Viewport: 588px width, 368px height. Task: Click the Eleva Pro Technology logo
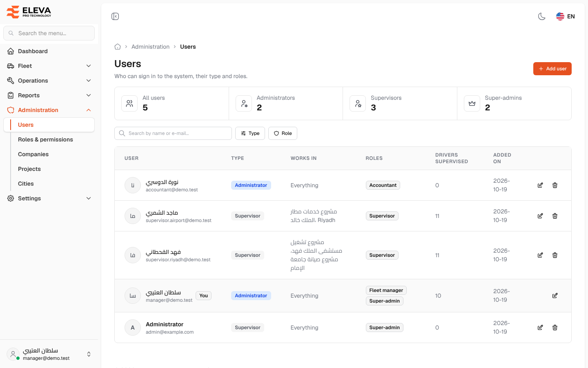[29, 12]
